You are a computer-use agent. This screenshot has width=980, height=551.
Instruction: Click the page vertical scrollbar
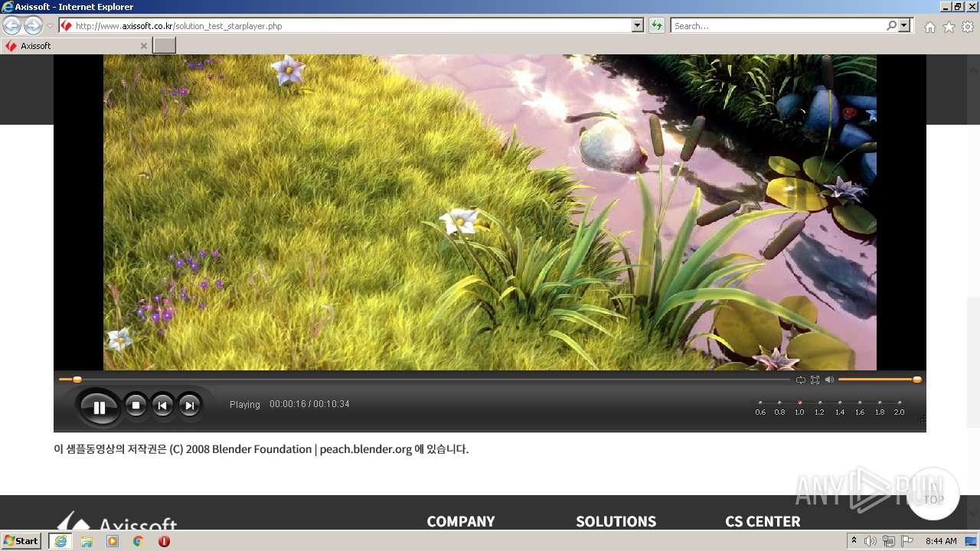pyautogui.click(x=973, y=291)
